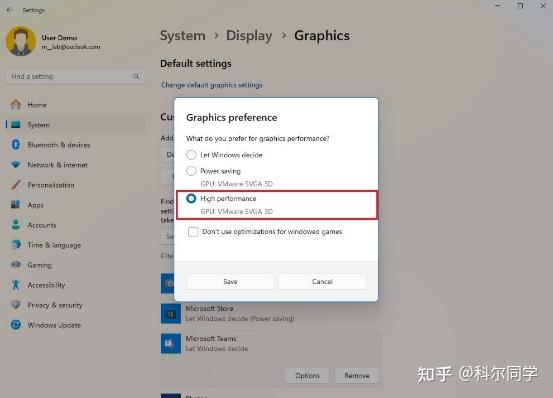Open Change default graphics settings link

212,85
